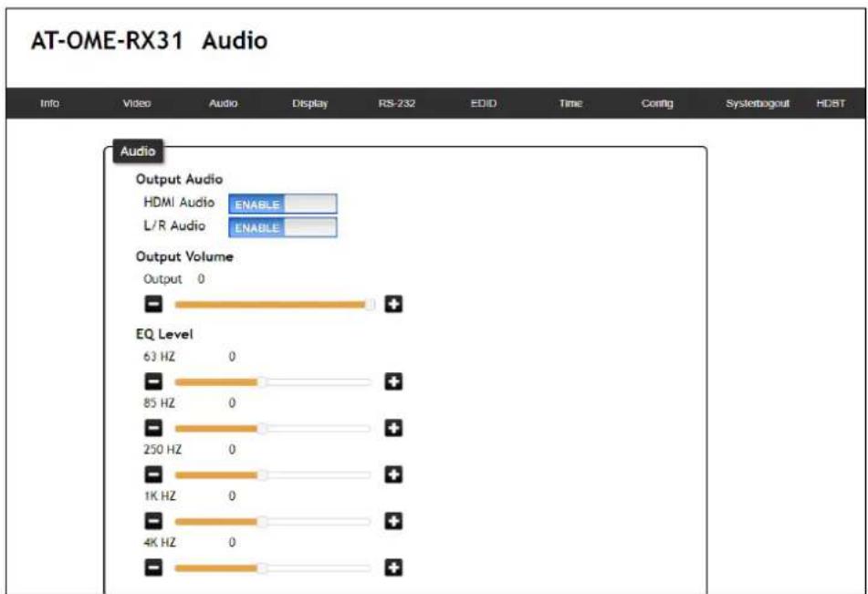
Task: Go to the Time tab
Action: 570,103
